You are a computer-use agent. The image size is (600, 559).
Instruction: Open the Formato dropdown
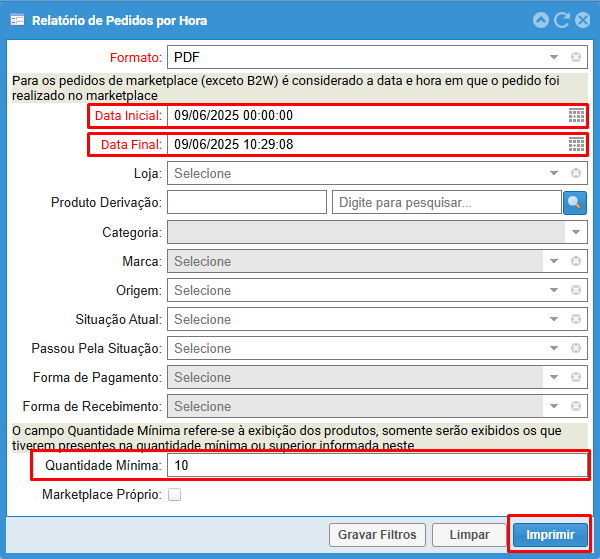pos(554,57)
